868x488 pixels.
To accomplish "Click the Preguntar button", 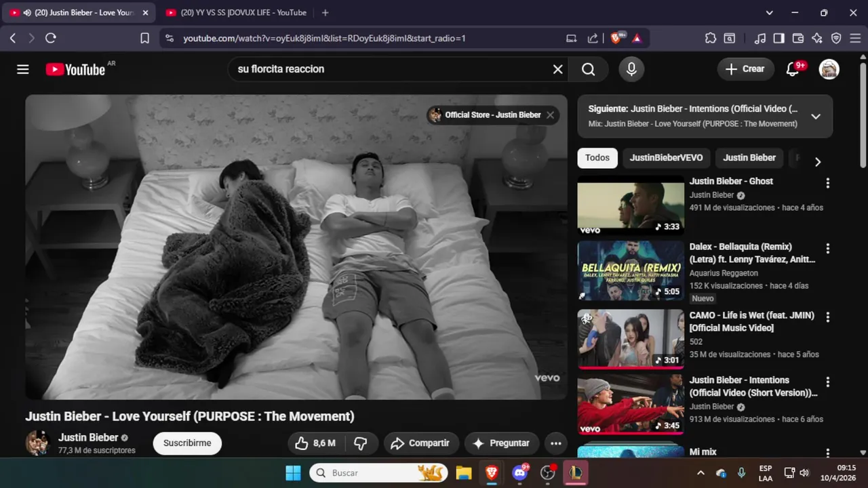I will coord(502,443).
